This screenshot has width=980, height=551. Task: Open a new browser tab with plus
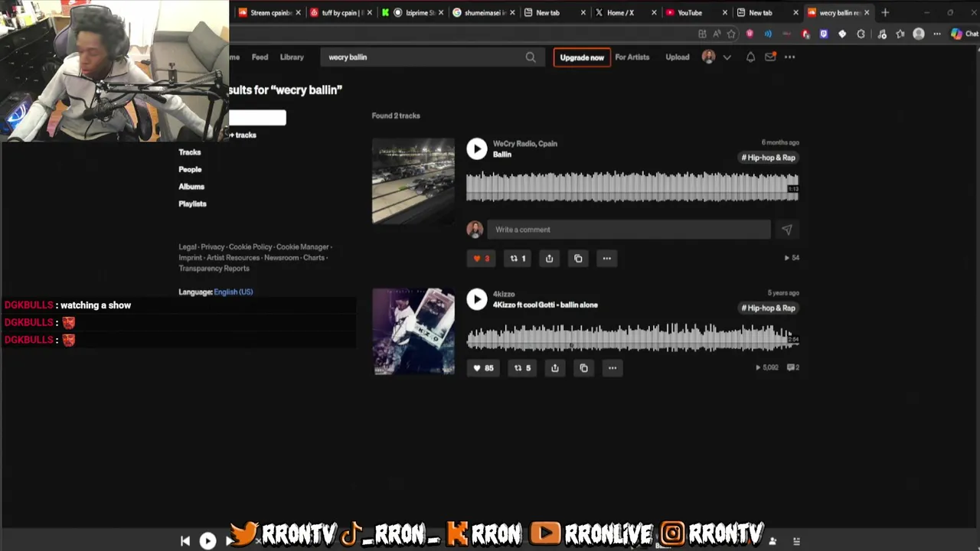(x=885, y=13)
